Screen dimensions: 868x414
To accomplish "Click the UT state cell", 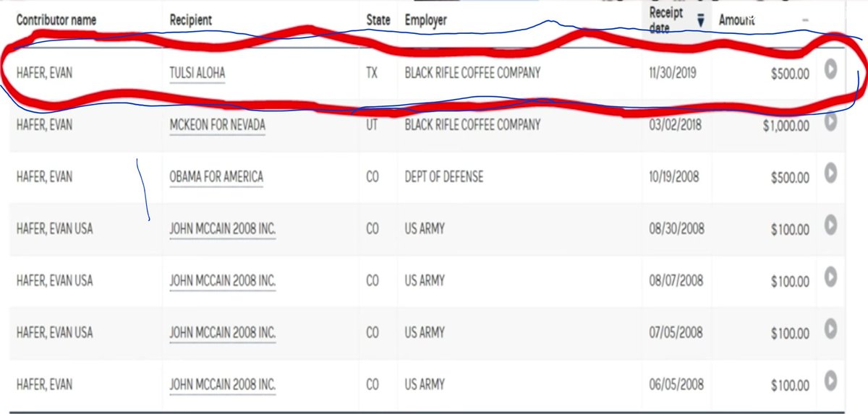I will pyautogui.click(x=373, y=125).
